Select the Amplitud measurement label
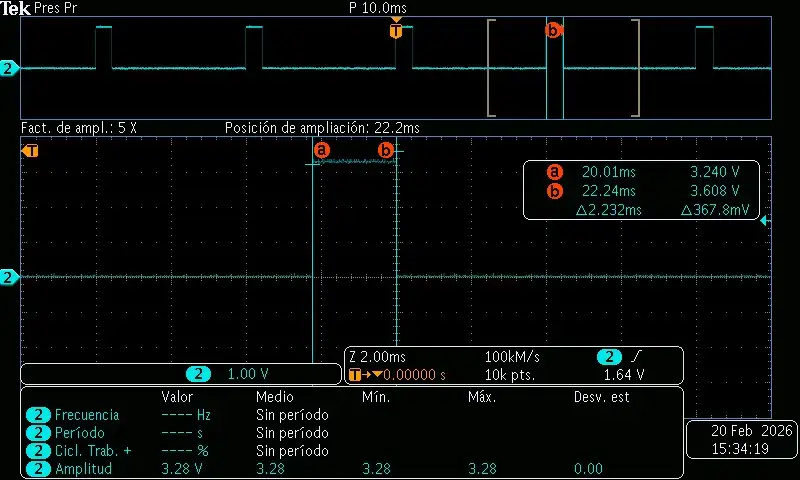This screenshot has width=800, height=480. tap(83, 469)
